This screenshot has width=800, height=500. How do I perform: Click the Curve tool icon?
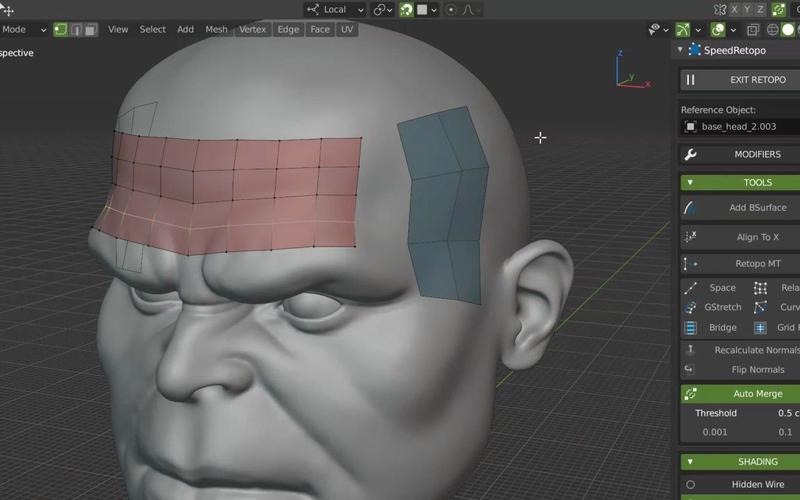[x=760, y=307]
